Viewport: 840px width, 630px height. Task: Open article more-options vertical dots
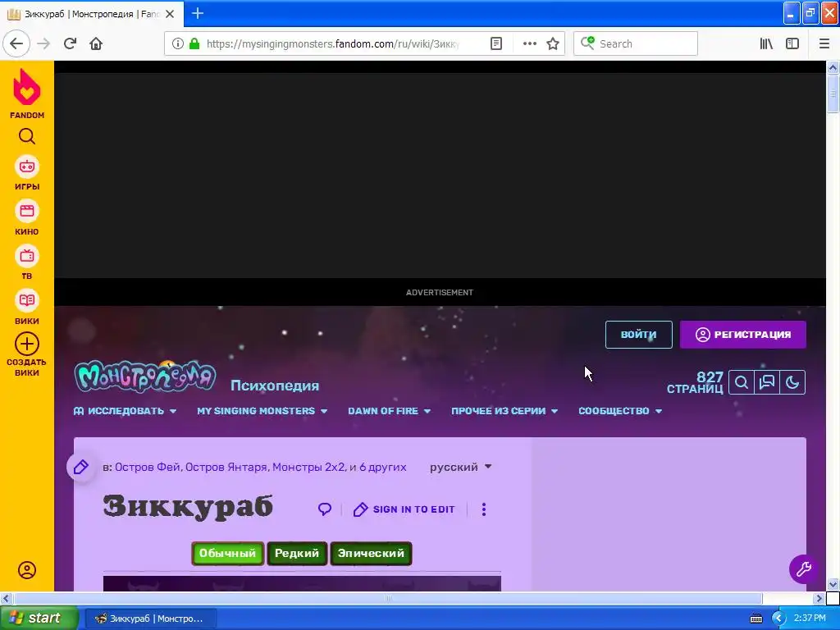[x=484, y=509]
